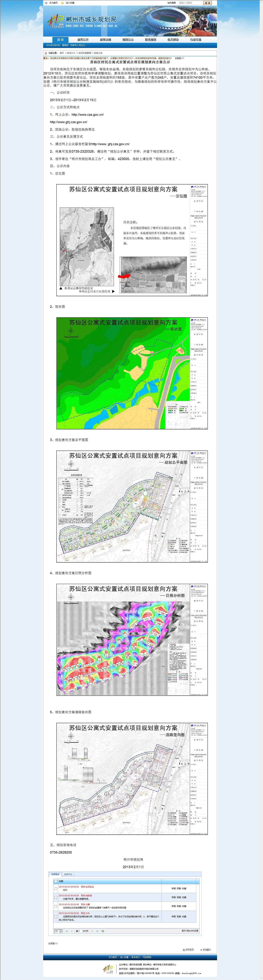Viewport: 263px width, 980px height.
Task: Click the text http://www.ghj.czs.gov.cn/
Action: (68, 122)
